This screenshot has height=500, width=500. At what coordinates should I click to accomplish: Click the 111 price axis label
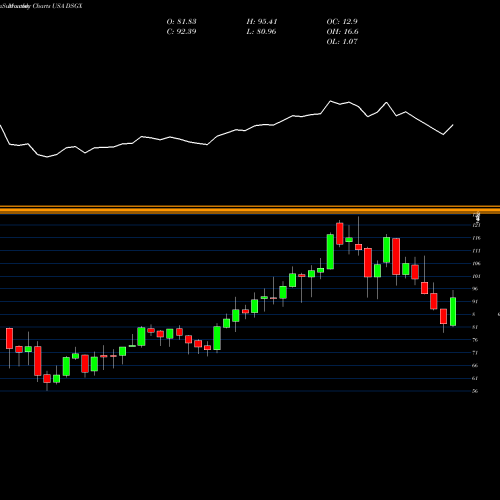point(476,251)
